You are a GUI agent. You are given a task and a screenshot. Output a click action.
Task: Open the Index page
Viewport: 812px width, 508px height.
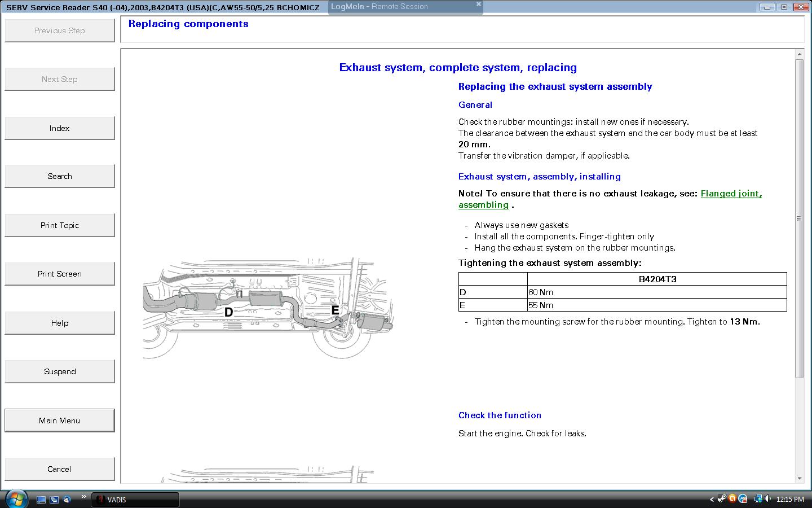(59, 128)
